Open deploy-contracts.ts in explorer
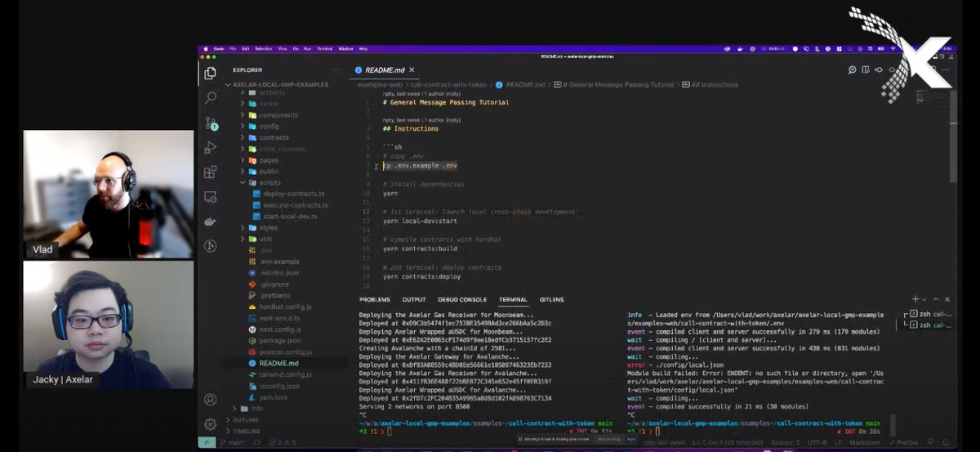The height and width of the screenshot is (452, 980). click(x=294, y=194)
